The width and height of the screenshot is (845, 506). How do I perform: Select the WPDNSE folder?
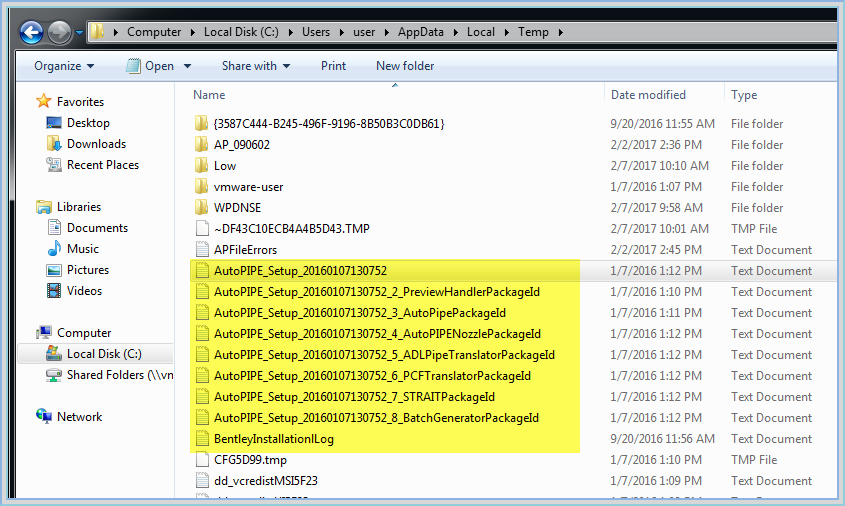(237, 208)
